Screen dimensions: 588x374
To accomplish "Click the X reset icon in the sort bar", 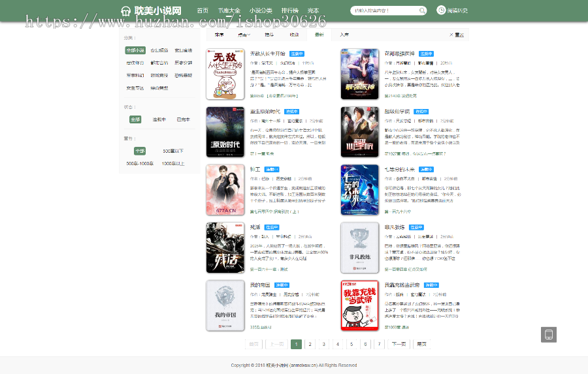I will click(451, 35).
